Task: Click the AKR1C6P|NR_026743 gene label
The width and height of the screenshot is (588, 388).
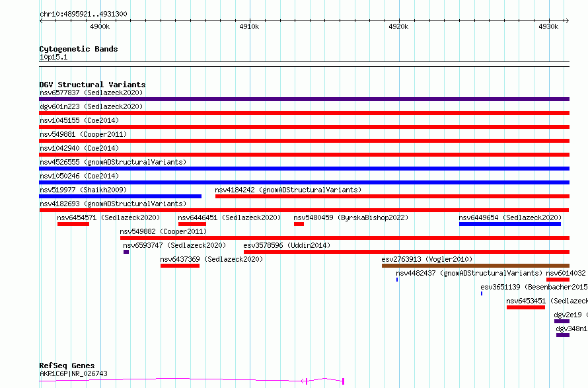Action: point(73,373)
